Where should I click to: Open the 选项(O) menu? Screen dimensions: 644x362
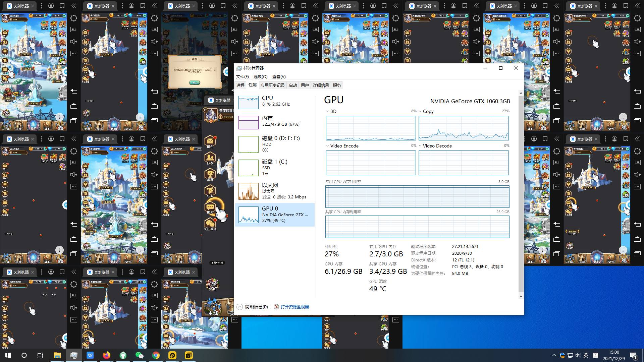pyautogui.click(x=260, y=77)
